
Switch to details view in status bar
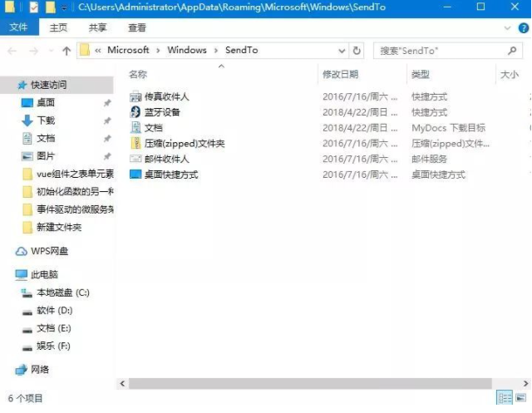(505, 398)
